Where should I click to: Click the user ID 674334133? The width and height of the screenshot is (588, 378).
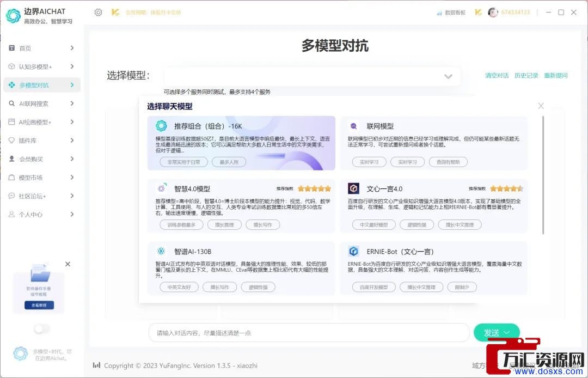(x=516, y=13)
